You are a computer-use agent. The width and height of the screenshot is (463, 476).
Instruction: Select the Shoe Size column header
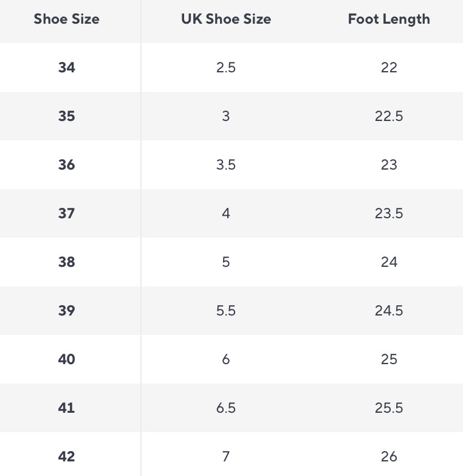[x=66, y=19]
